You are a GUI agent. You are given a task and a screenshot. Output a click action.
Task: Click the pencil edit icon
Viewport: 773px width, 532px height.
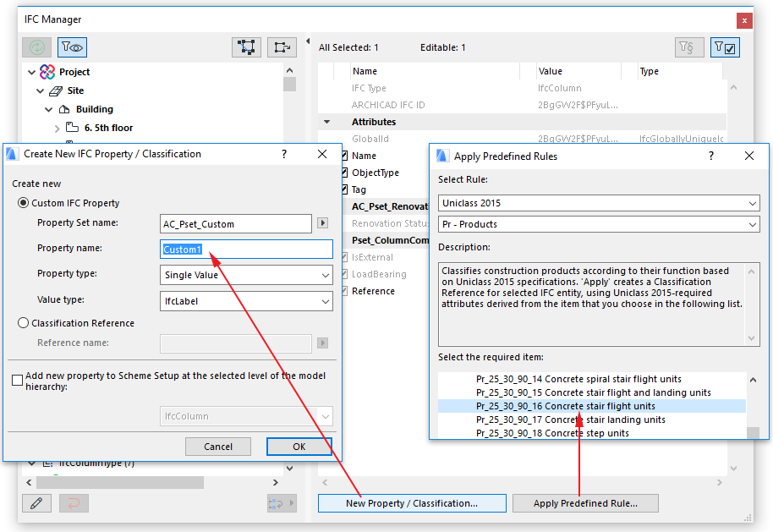coord(36,503)
